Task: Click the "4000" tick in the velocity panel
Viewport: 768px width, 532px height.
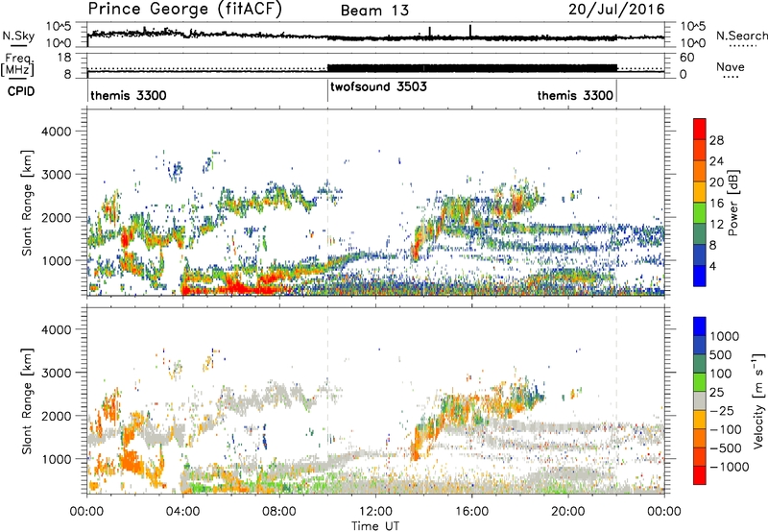Action: 57,329
